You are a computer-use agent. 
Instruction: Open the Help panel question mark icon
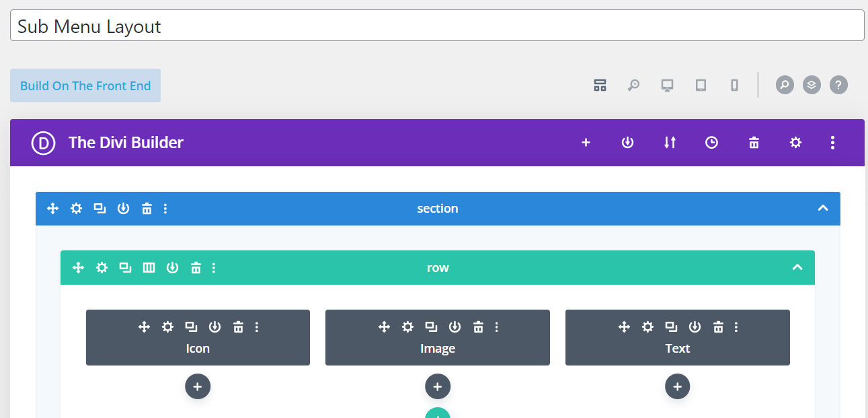(x=838, y=85)
